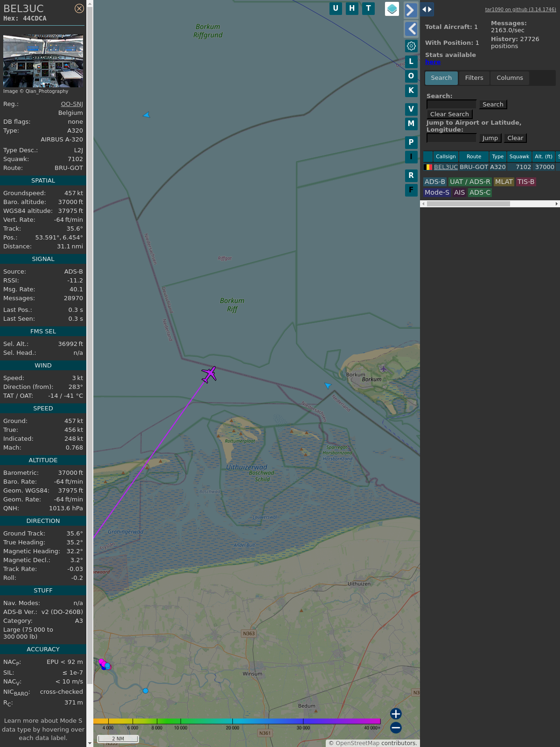Sort table by Route column
This screenshot has width=560, height=747.
pos(474,157)
